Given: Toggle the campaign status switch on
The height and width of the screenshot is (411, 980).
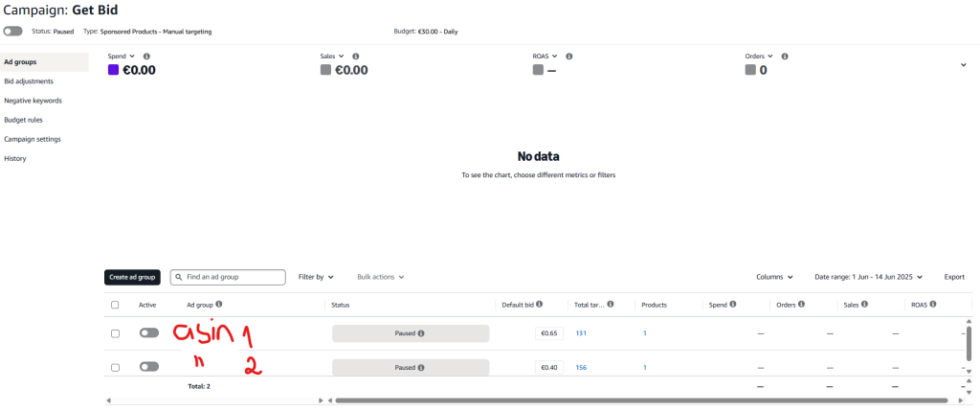Looking at the screenshot, I should coord(12,32).
